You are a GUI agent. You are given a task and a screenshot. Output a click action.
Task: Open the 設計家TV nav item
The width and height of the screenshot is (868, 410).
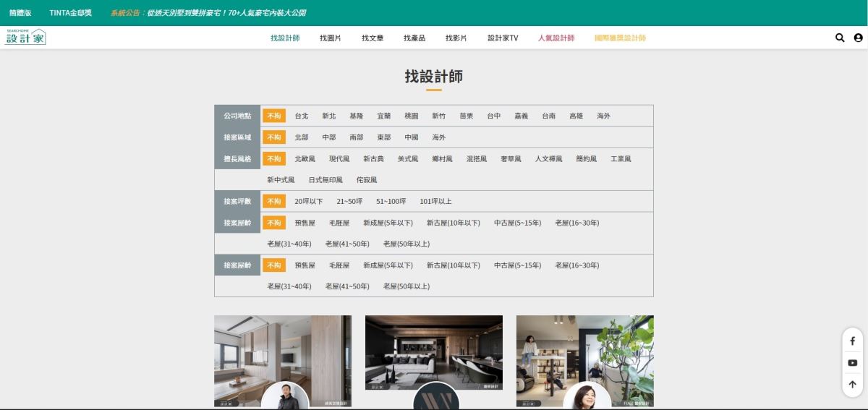(503, 38)
